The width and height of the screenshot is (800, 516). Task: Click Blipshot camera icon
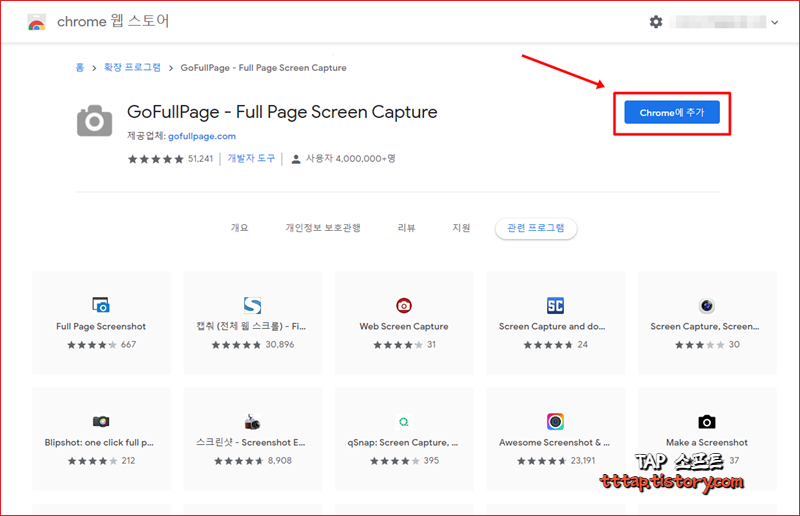pyautogui.click(x=101, y=421)
